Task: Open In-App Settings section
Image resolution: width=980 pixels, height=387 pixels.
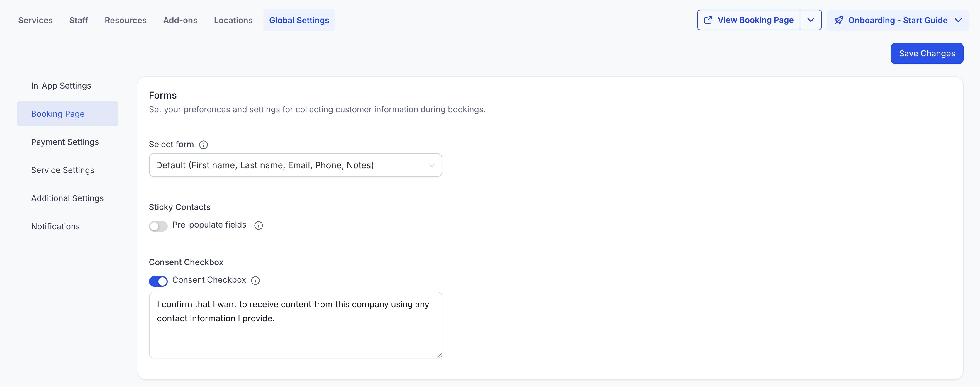Action: (61, 86)
